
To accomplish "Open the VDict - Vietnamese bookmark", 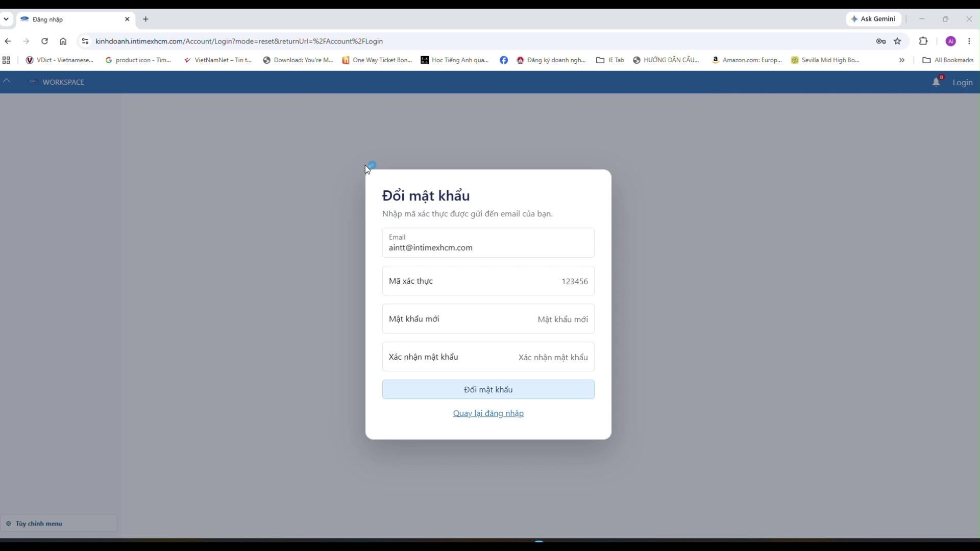I will click(x=60, y=60).
